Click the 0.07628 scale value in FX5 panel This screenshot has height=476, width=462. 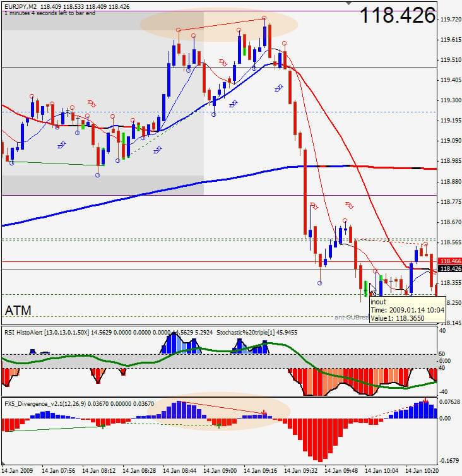tap(450, 402)
